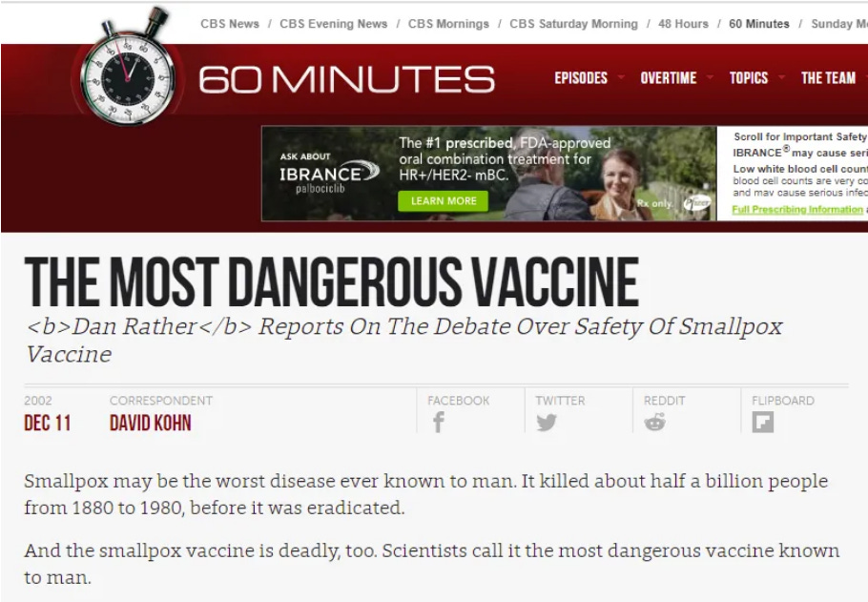868x602 pixels.
Task: Share article via Facebook icon
Action: click(439, 422)
